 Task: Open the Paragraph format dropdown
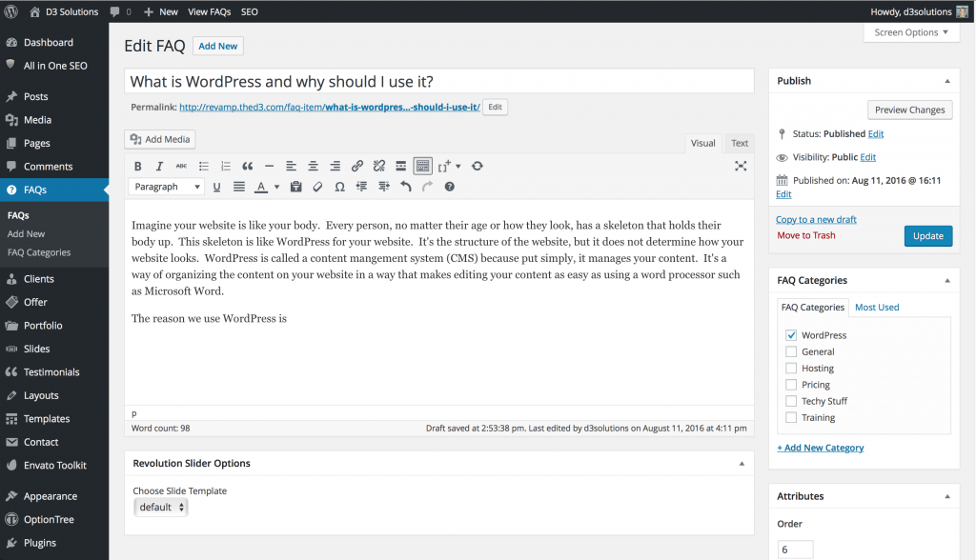[166, 187]
